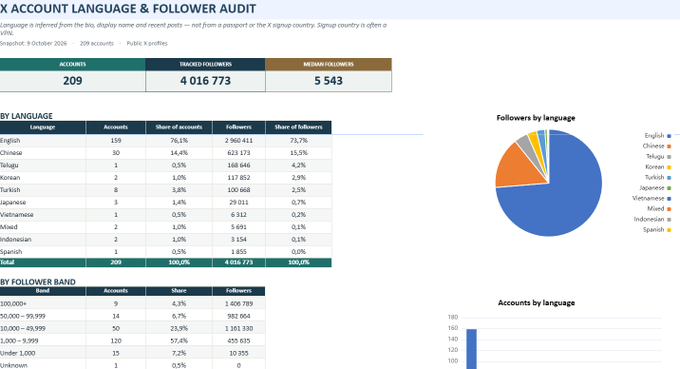Select the ACCOUNTS KPI header cell
680x369 pixels.
point(72,64)
